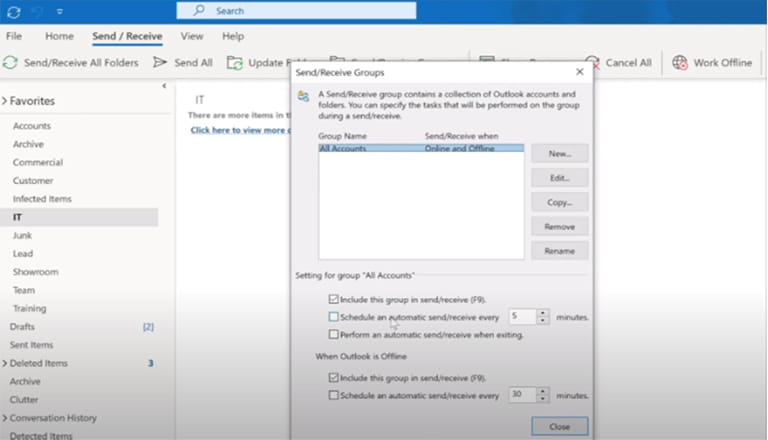Screen dimensions: 768x440
Task: Click the 'Click here to view more' link
Action: 240,130
